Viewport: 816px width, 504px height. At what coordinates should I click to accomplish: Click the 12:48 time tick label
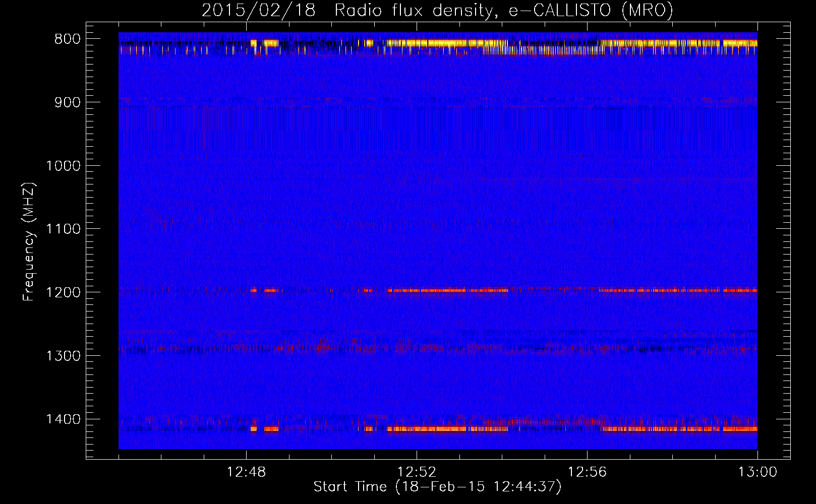(x=246, y=472)
